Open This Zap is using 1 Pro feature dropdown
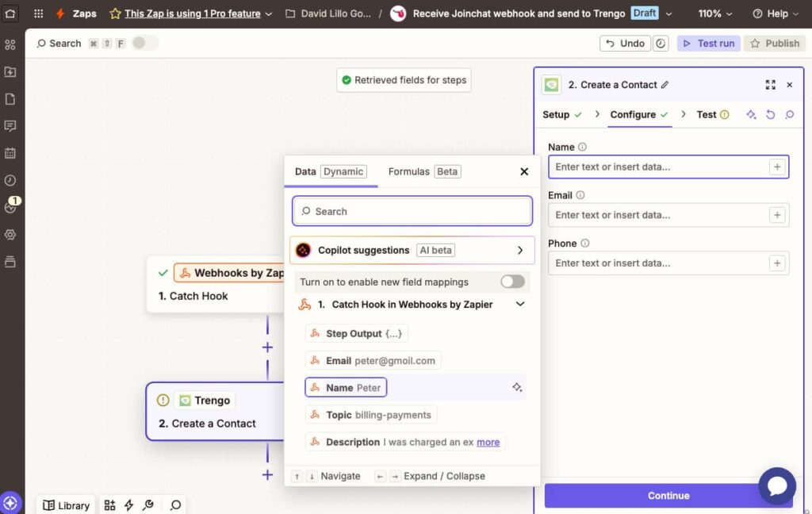812x514 pixels. pos(190,13)
